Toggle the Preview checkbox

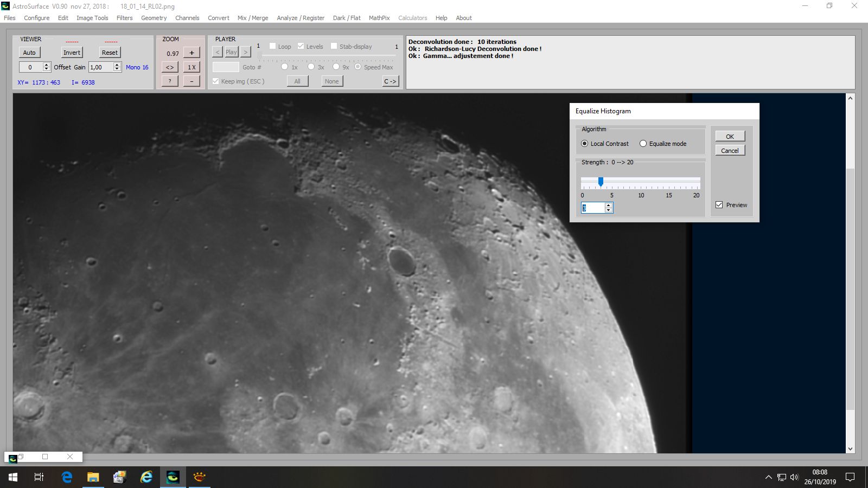click(719, 205)
